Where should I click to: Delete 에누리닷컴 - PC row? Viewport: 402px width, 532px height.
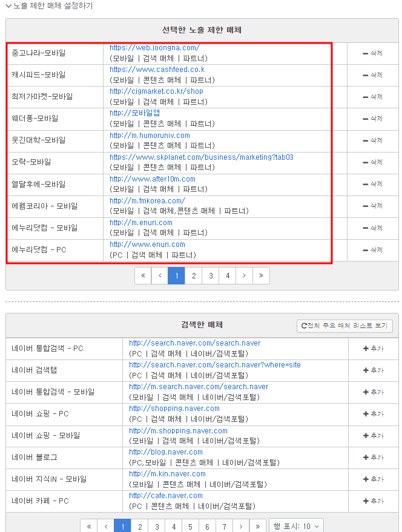(372, 250)
